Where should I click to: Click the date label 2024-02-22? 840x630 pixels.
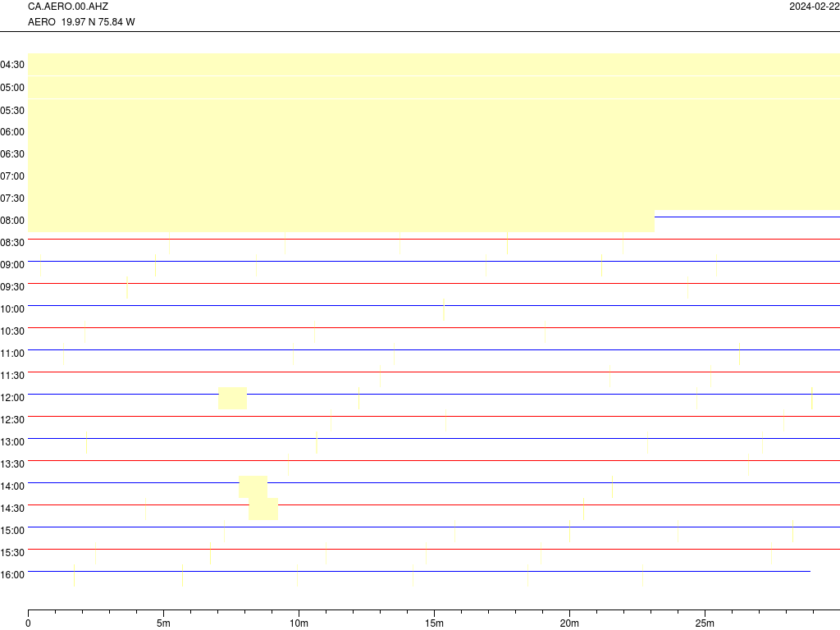[815, 7]
